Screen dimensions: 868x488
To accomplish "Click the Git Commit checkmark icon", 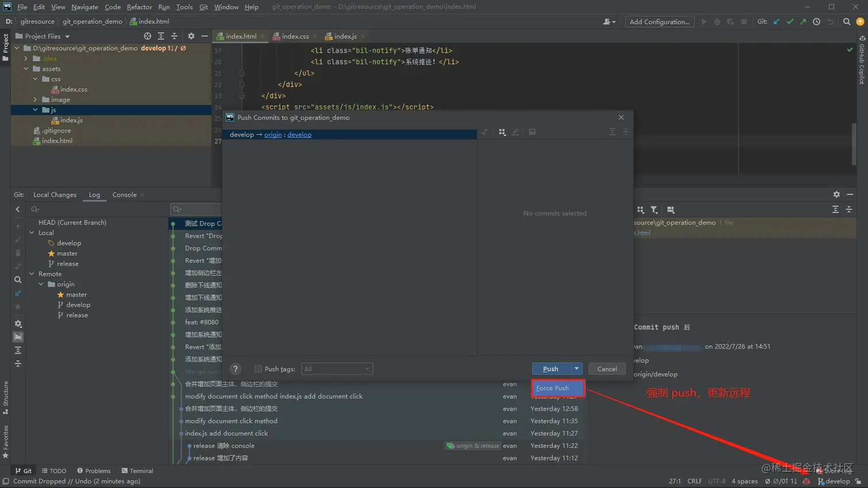I will coord(790,22).
